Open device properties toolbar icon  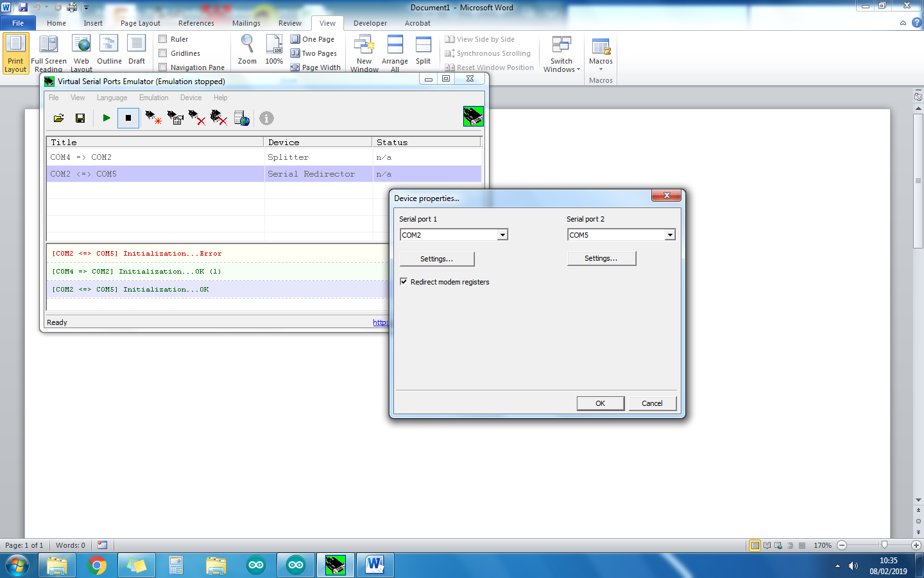175,118
